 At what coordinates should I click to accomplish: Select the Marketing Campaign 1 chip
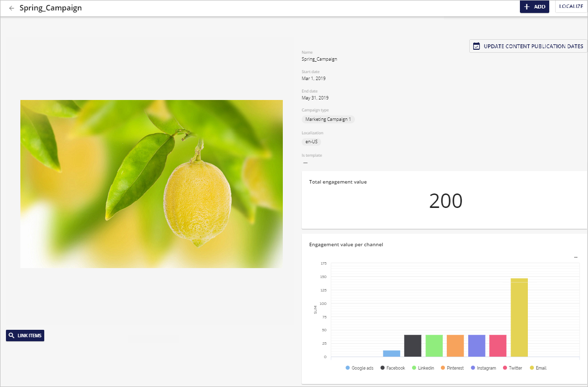tap(328, 119)
